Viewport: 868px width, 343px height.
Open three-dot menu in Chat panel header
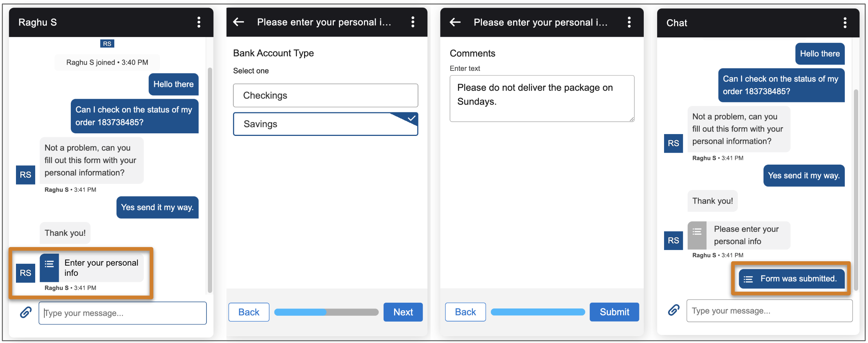(845, 23)
